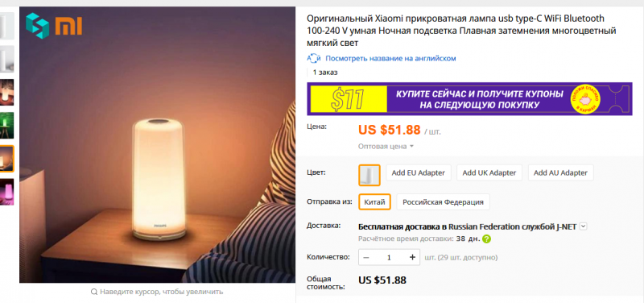Choose the Add AU Adapter option
Viewport: 644px width, 303px height.
(x=560, y=172)
